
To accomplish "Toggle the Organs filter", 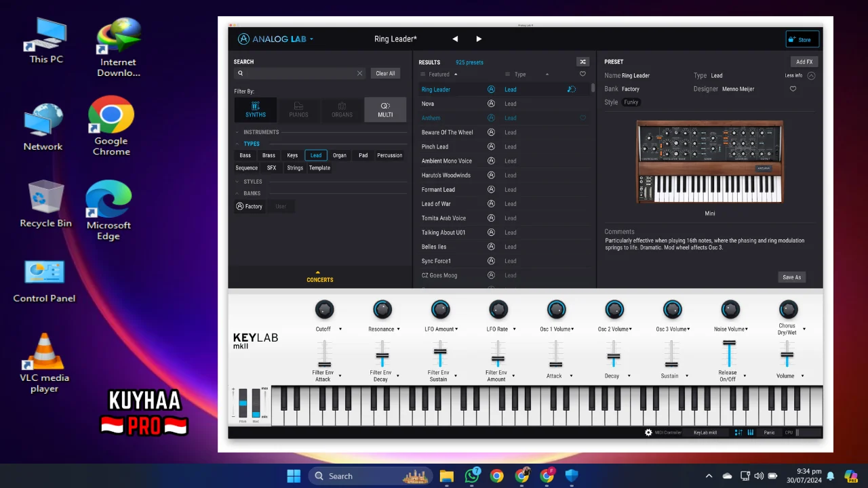I will (x=342, y=110).
